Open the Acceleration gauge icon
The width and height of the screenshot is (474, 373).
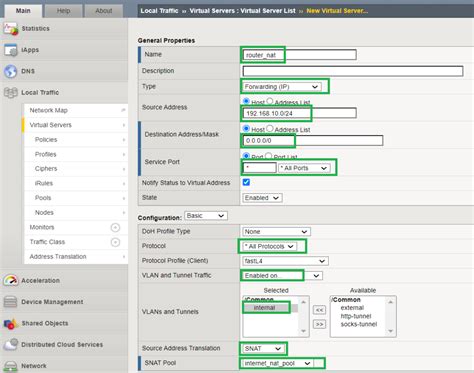[11, 281]
